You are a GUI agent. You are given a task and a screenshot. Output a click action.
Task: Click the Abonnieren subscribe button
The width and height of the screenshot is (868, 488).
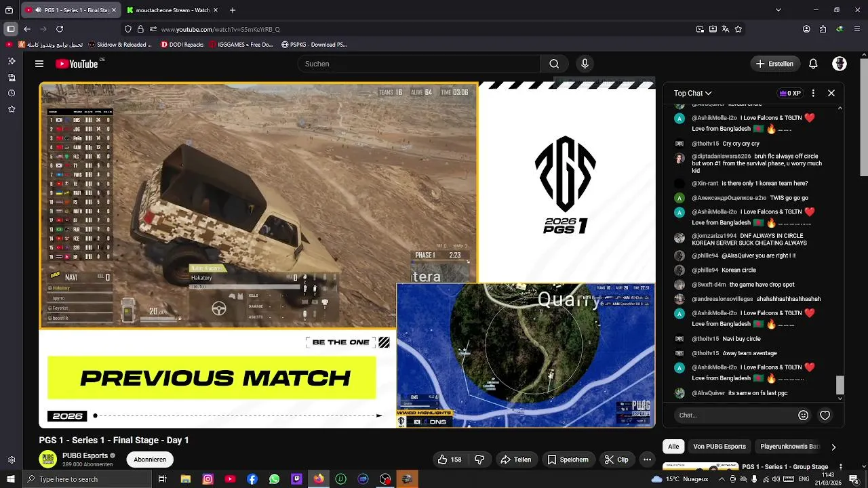(x=150, y=460)
